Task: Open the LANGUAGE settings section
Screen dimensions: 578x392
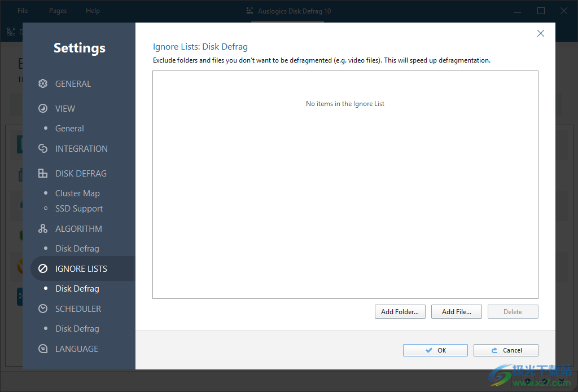Action: pyautogui.click(x=77, y=349)
